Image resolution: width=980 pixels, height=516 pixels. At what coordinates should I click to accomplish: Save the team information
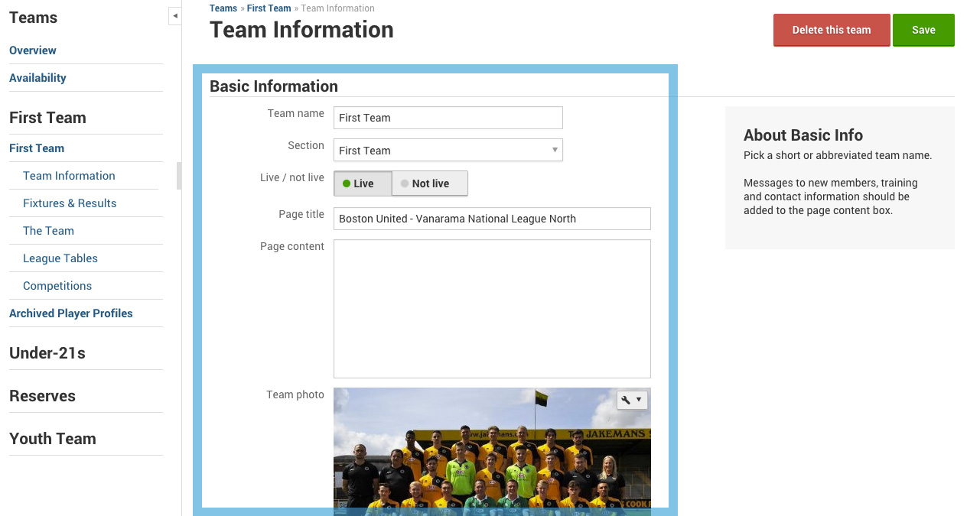(x=923, y=29)
